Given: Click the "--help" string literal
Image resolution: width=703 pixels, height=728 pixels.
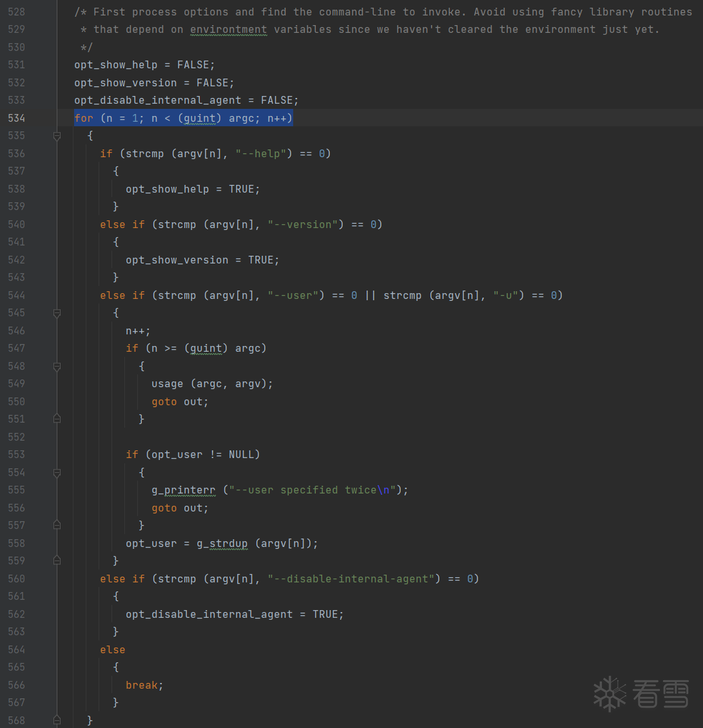Looking at the screenshot, I should [x=260, y=154].
